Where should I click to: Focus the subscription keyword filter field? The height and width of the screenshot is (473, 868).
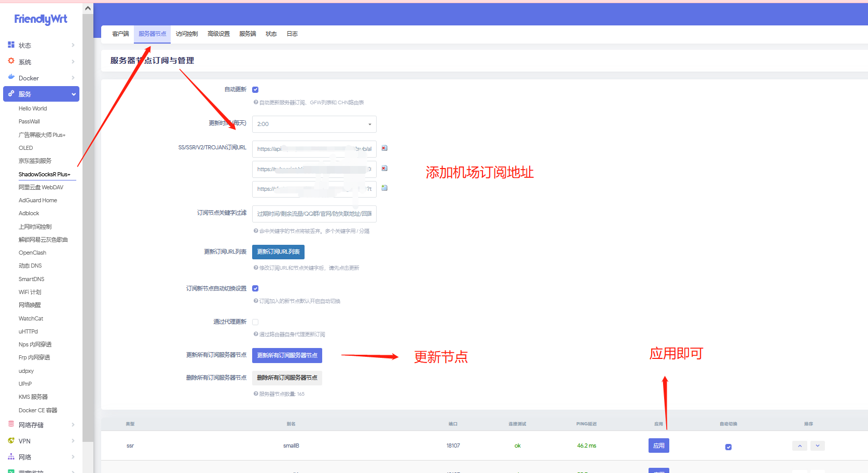pyautogui.click(x=314, y=214)
